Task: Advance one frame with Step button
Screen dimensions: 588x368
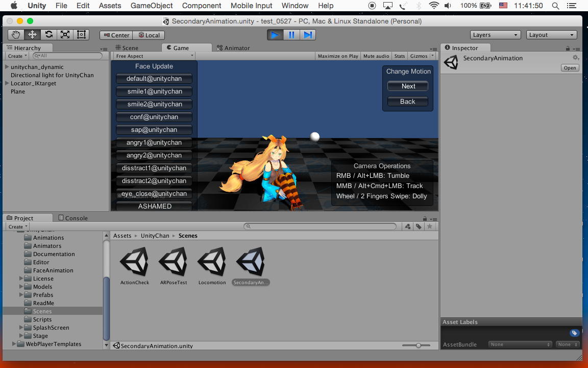Action: 307,35
